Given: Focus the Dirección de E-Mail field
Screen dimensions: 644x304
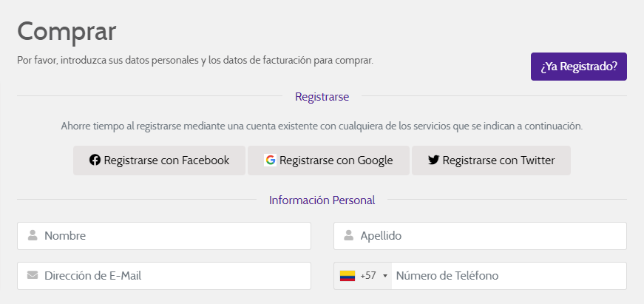Looking at the screenshot, I should (x=164, y=276).
